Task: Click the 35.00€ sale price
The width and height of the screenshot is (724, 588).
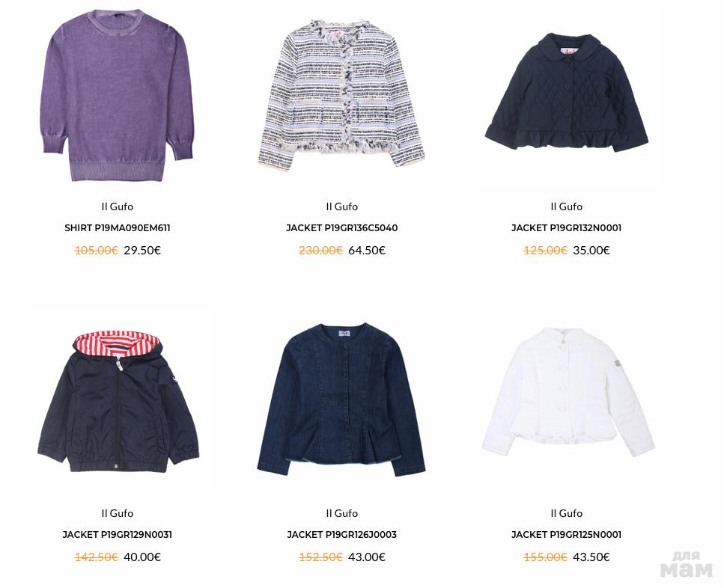Action: tap(591, 251)
